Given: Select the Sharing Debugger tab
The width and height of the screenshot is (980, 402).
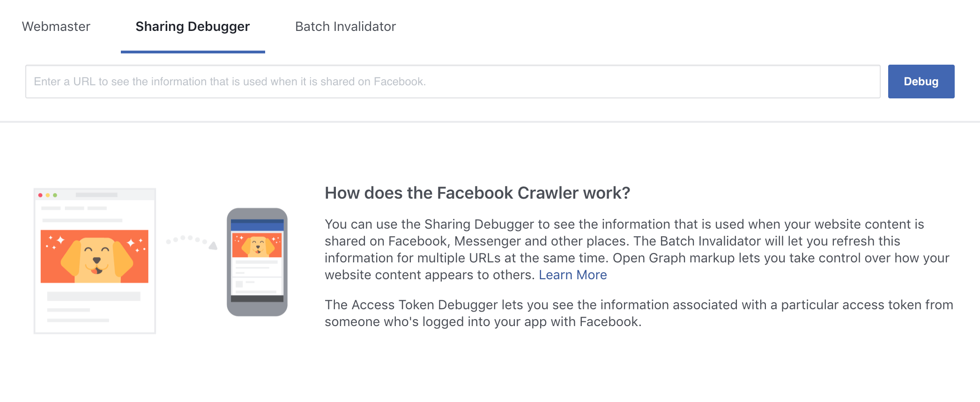Looking at the screenshot, I should [192, 27].
